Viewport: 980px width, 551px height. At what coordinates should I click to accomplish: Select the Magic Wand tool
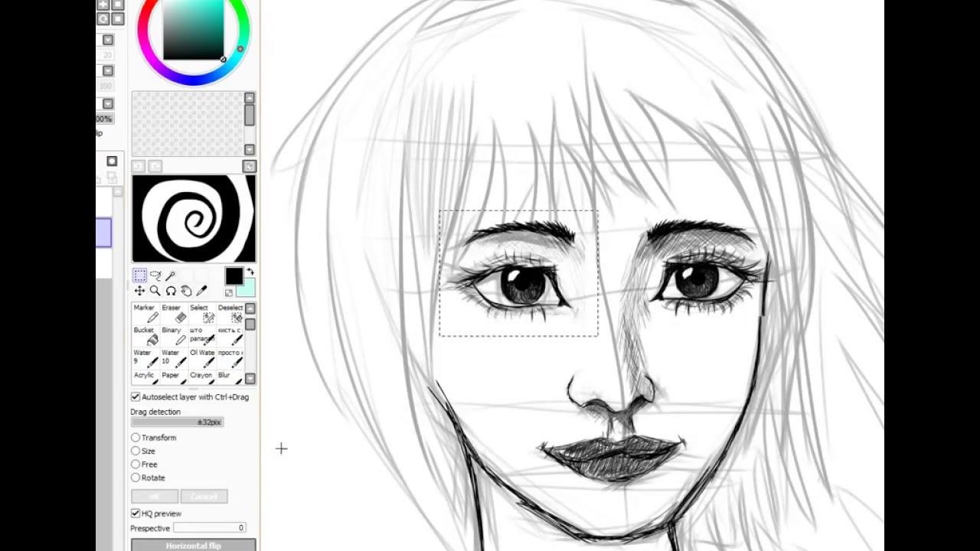(171, 275)
